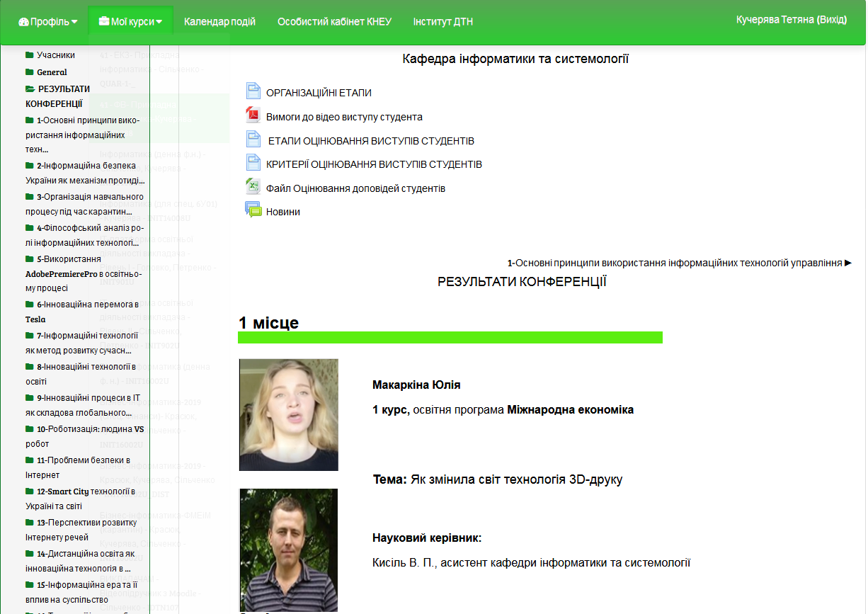The width and height of the screenshot is (868, 614).
Task: Collapse the РЕЗУЛЬТАТИ КОНФЕРЕНЦІЇ sidebar section
Action: tap(30, 89)
